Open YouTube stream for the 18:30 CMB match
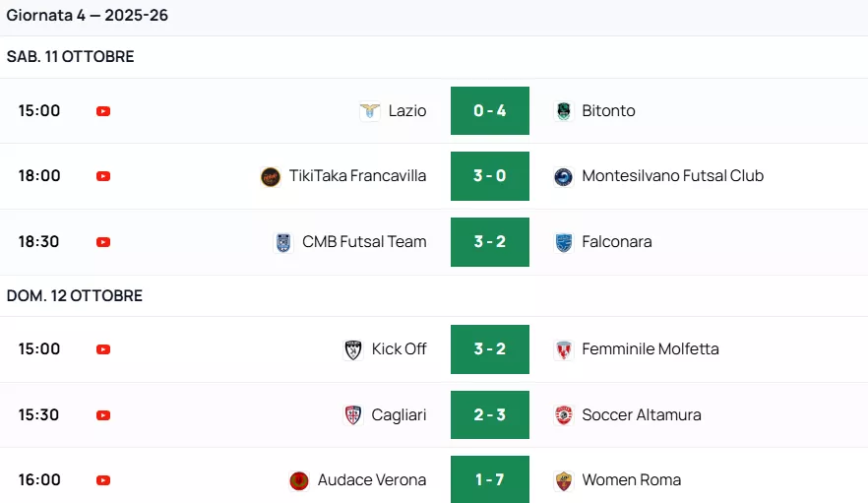Viewport: 868px width, 503px height. click(x=103, y=242)
